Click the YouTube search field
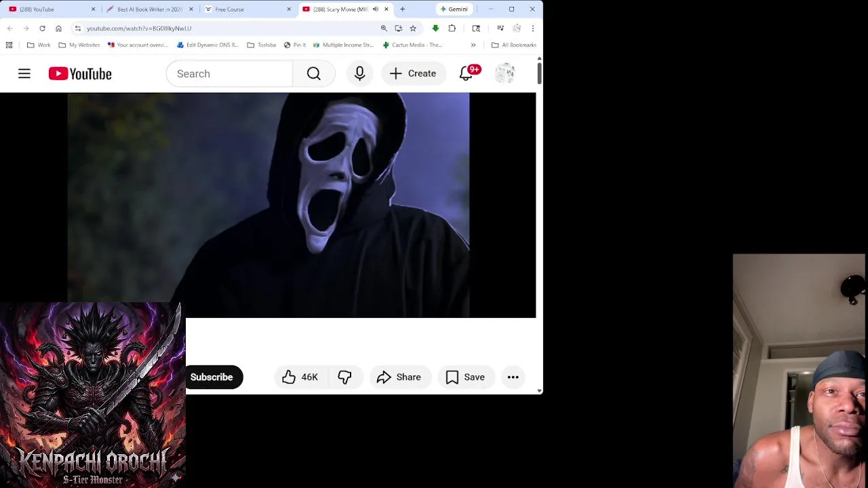The width and height of the screenshot is (868, 488). [229, 73]
